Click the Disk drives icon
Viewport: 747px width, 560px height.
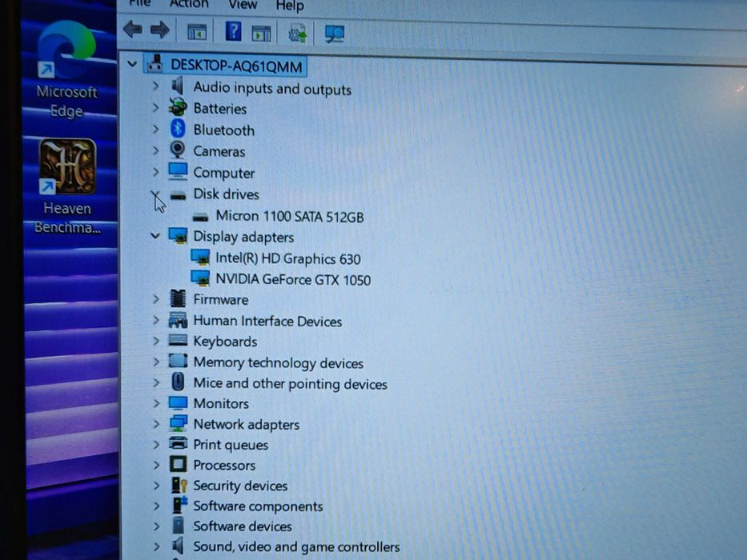(x=178, y=195)
